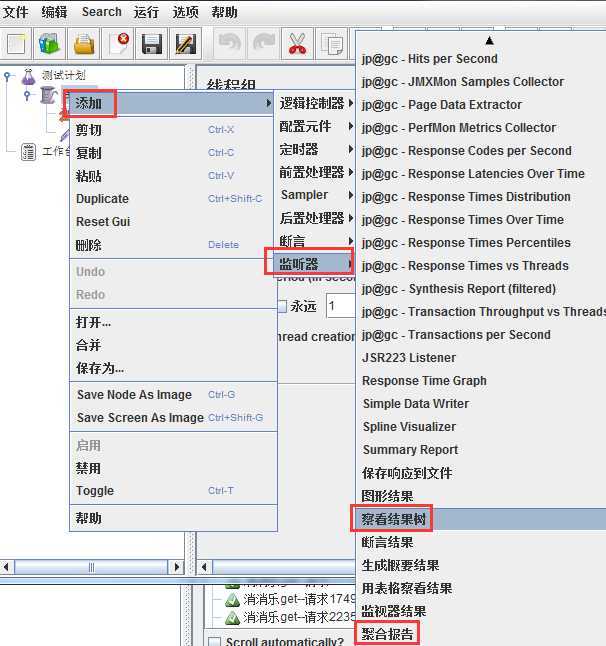Image resolution: width=606 pixels, height=646 pixels.
Task: Select 察看结果树 listener
Action: 481,519
